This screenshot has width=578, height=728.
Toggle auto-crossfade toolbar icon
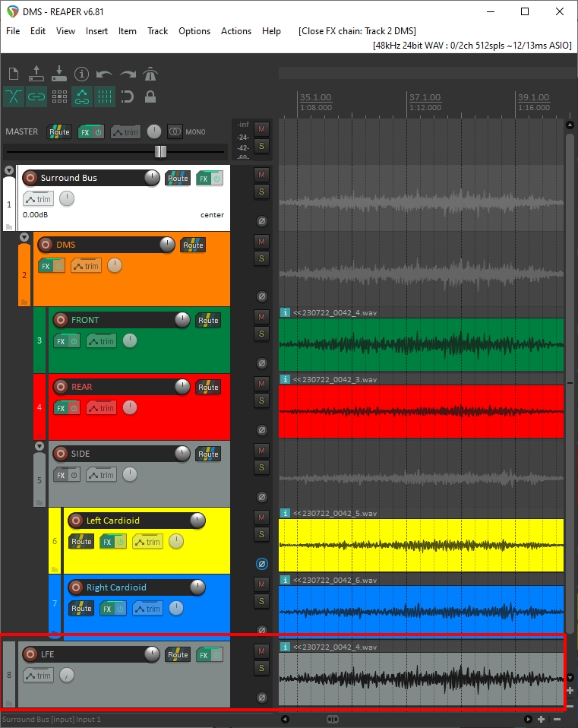[x=14, y=97]
